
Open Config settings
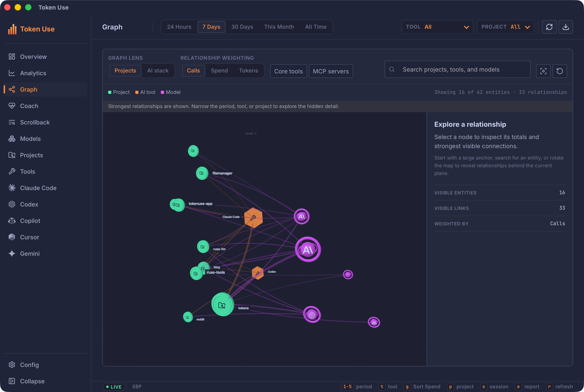pyautogui.click(x=45, y=365)
